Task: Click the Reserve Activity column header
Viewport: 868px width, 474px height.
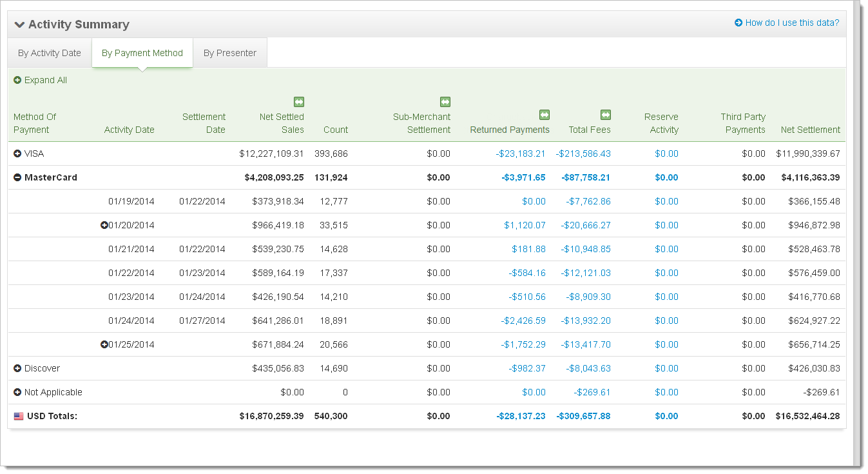Action: (x=661, y=123)
